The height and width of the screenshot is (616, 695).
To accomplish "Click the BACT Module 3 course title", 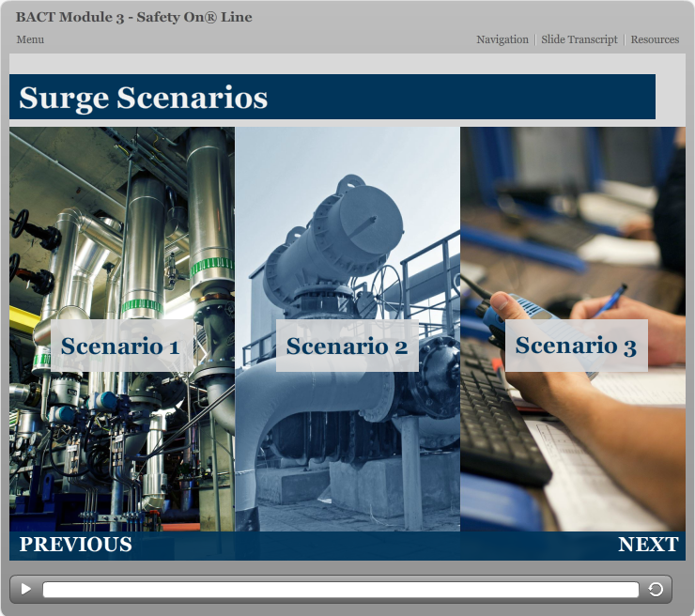I will pos(134,17).
